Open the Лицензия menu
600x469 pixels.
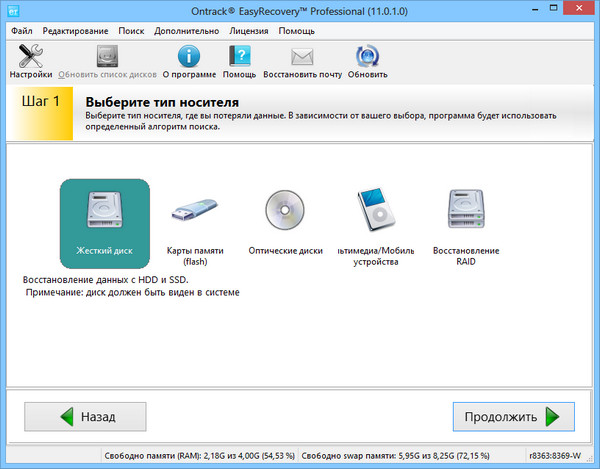(x=249, y=31)
